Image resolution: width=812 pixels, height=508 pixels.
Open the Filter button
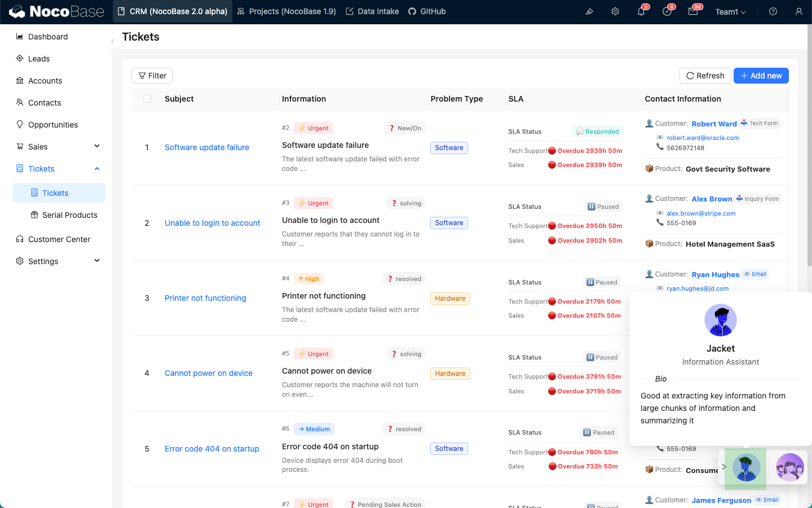coord(152,76)
